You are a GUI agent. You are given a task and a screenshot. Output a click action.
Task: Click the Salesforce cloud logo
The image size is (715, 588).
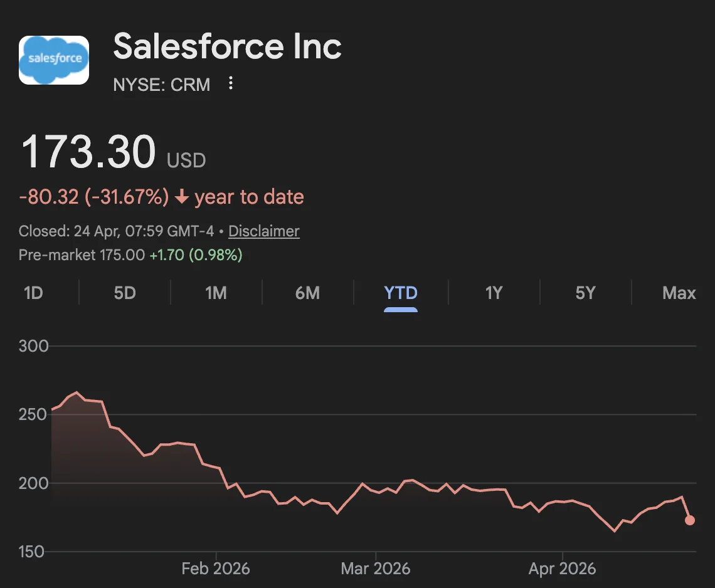[54, 60]
